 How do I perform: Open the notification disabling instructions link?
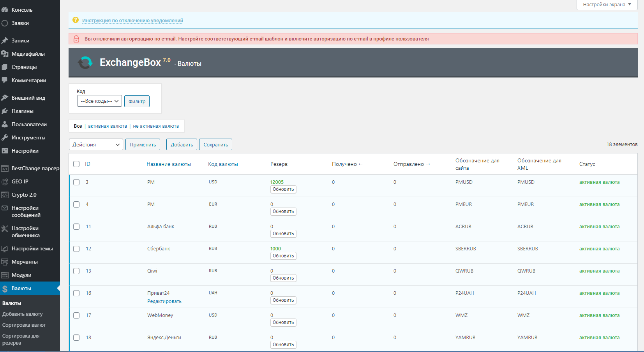[x=132, y=21]
